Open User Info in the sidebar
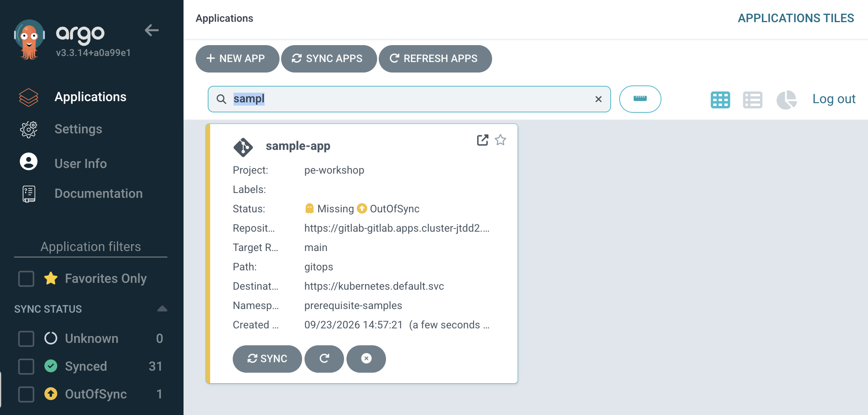Image resolution: width=868 pixels, height=415 pixels. coord(81,163)
